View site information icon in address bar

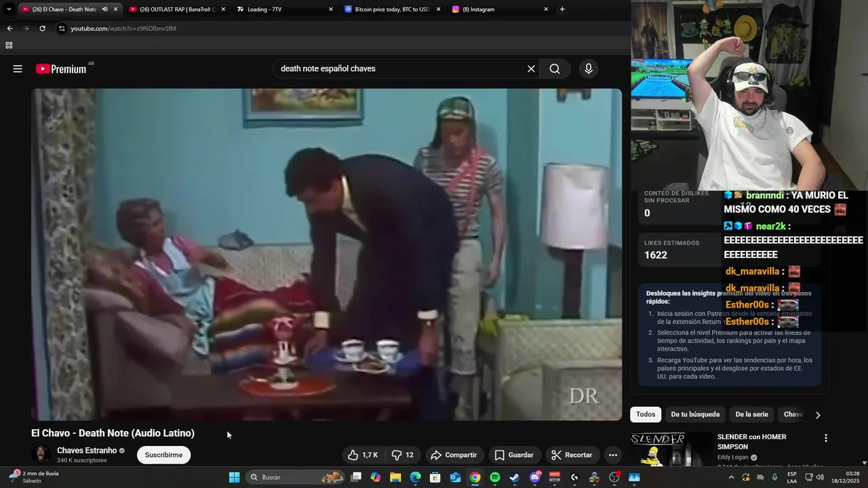(62, 28)
